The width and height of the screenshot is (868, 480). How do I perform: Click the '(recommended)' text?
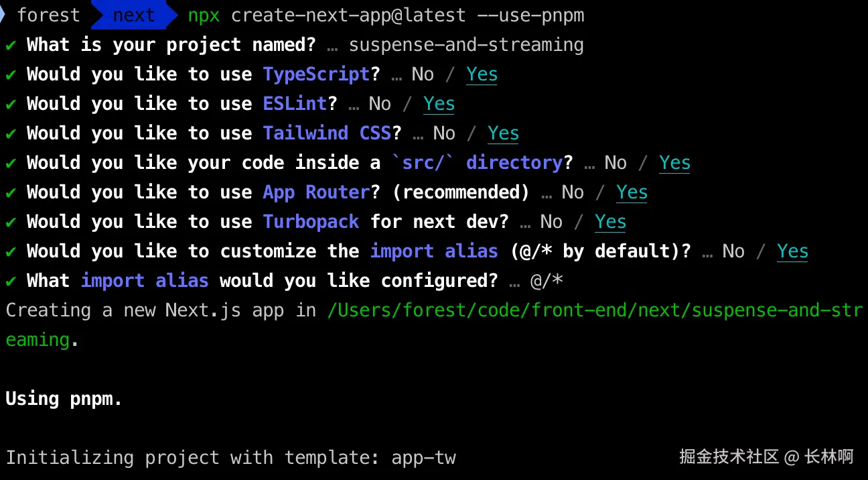tap(461, 192)
